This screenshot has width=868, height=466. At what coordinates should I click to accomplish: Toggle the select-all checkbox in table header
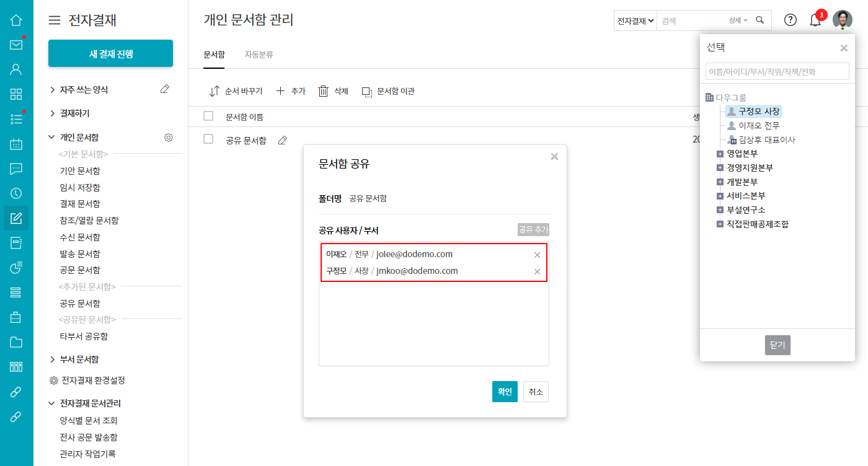208,116
